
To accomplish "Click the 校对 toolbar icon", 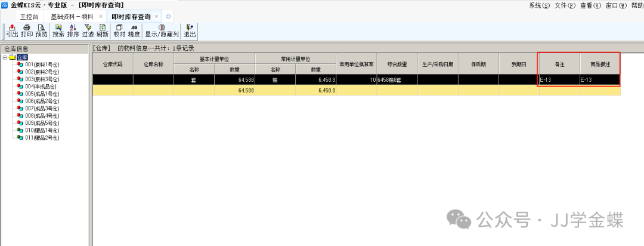I will pos(119,31).
